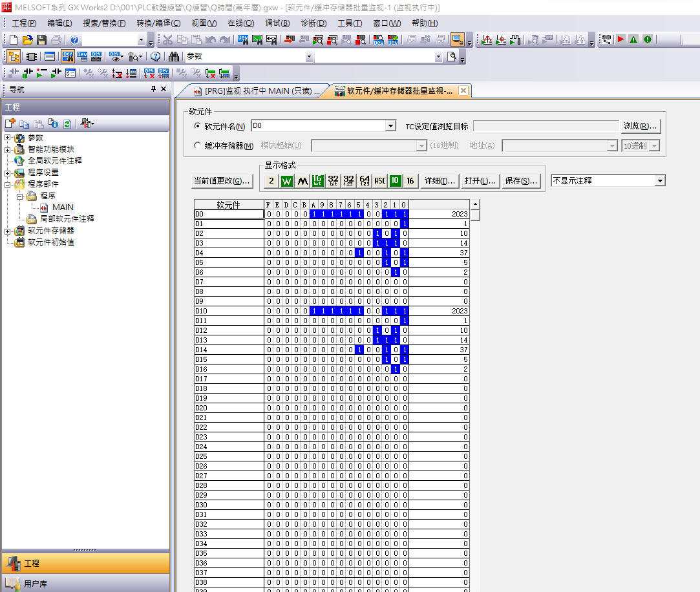
Task: Click the 当前值更改 button
Action: point(222,181)
